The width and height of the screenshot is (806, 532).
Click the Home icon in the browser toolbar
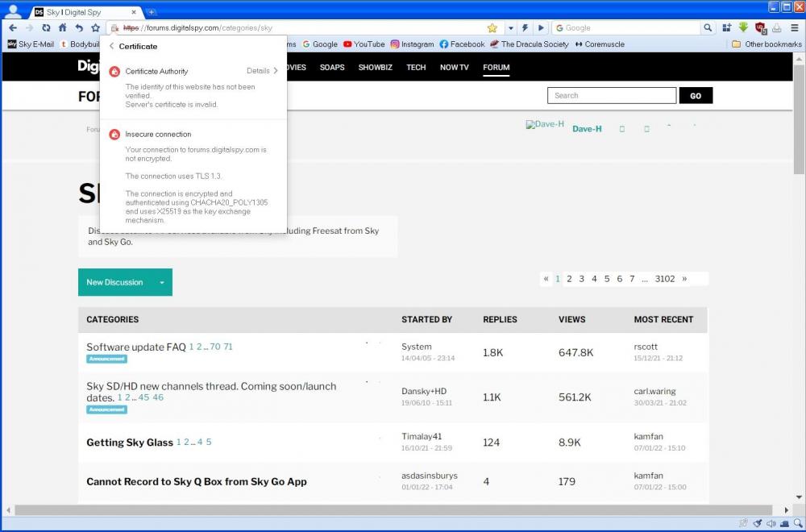pyautogui.click(x=62, y=27)
